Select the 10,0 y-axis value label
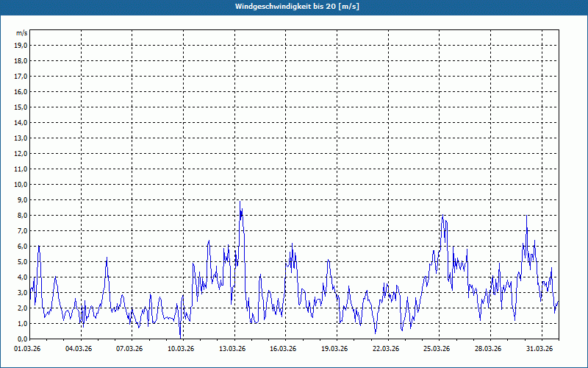This screenshot has height=368, width=588. pyautogui.click(x=21, y=184)
